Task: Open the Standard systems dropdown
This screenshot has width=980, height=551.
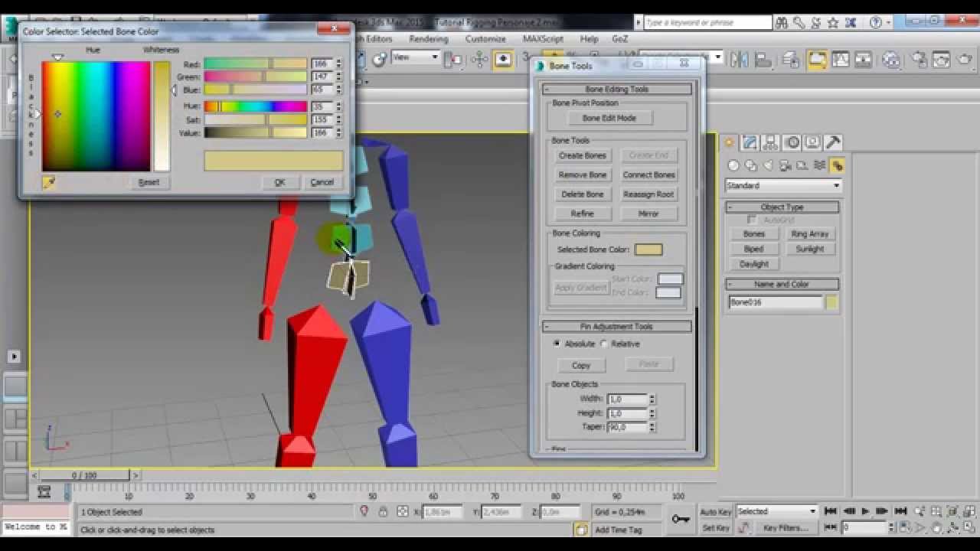Action: coord(782,185)
